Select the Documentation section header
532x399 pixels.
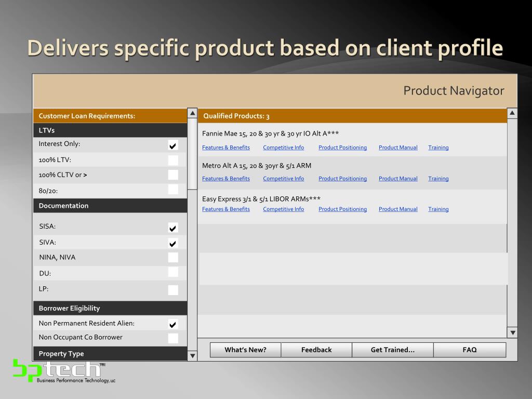(110, 206)
